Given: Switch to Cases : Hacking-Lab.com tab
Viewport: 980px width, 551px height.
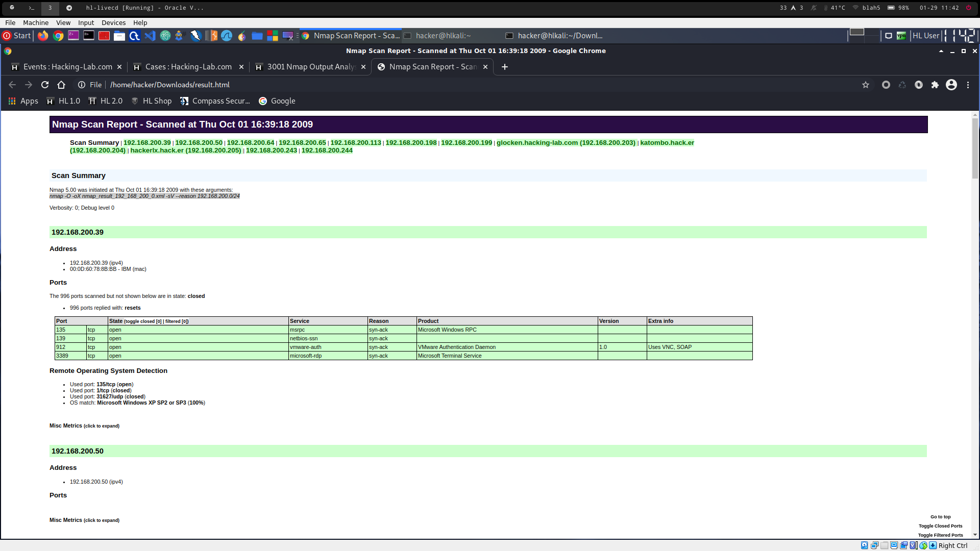Looking at the screenshot, I should (x=188, y=67).
